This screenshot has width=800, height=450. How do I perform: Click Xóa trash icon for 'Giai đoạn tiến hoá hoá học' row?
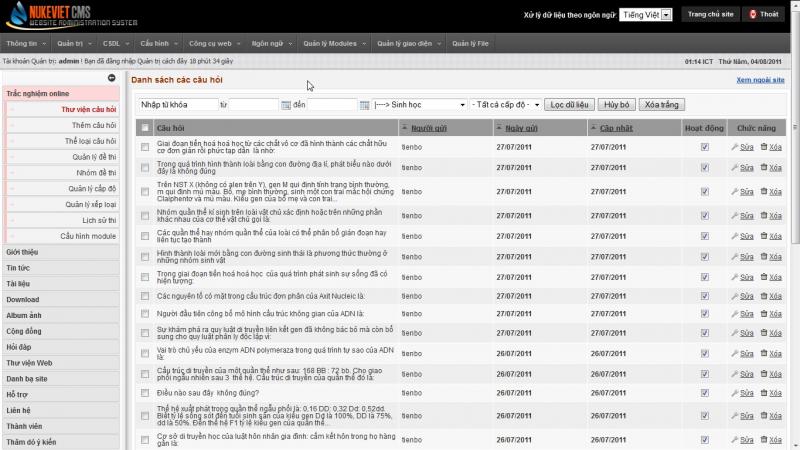764,147
